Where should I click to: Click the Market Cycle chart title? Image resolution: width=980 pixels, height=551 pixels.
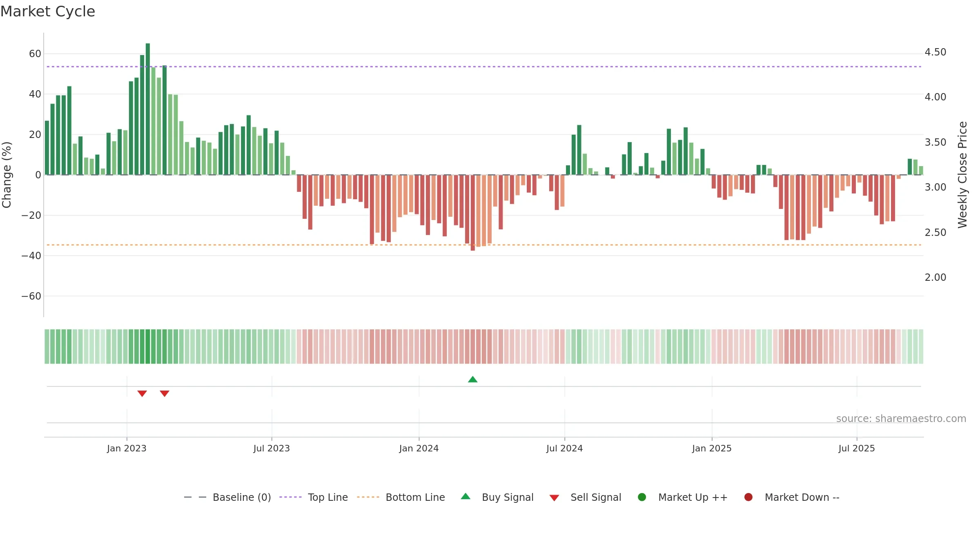(x=48, y=11)
